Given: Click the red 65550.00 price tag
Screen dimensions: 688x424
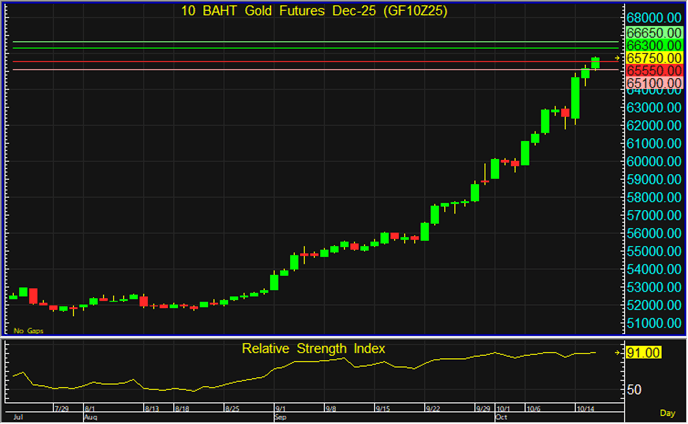Looking at the screenshot, I should pyautogui.click(x=648, y=72).
